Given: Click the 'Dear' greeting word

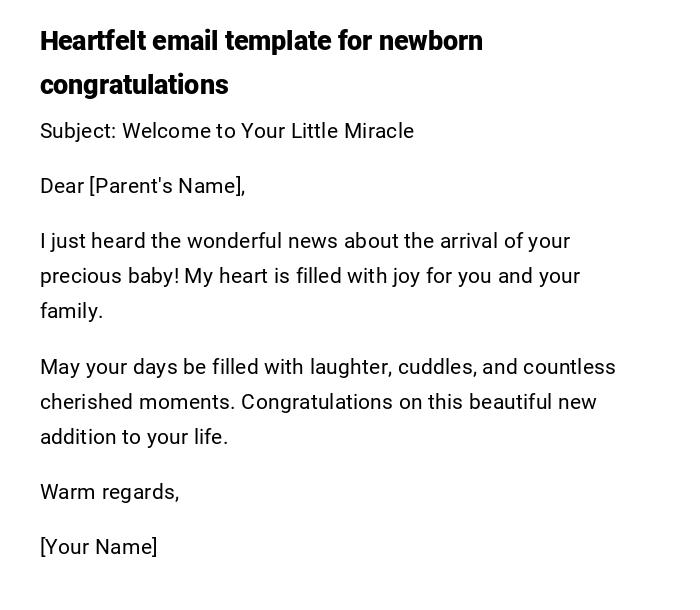Looking at the screenshot, I should pyautogui.click(x=62, y=186).
